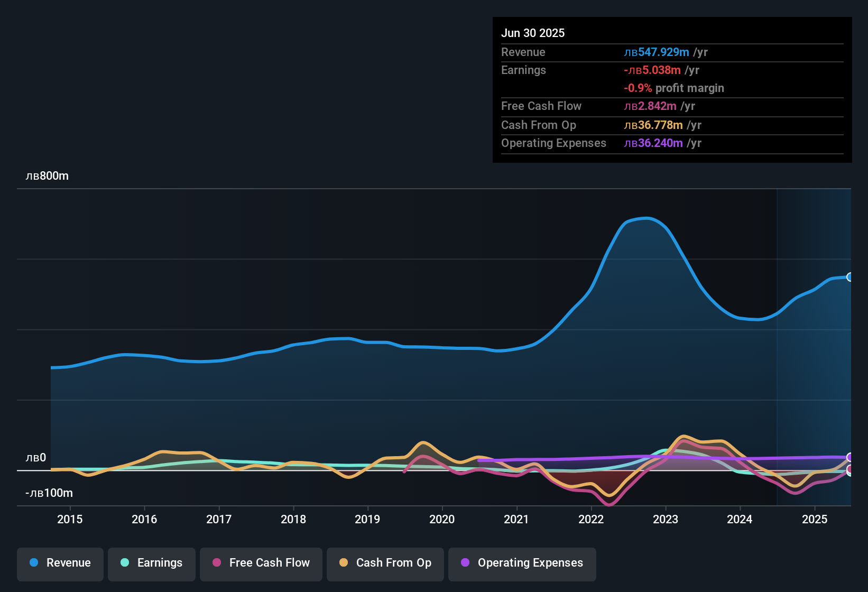Click the Jun 30 2025 tooltip date

point(533,33)
